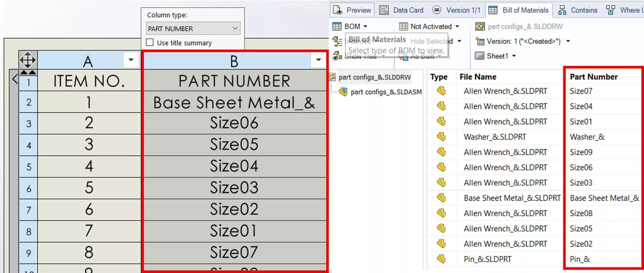This screenshot has height=273, width=644.
Task: Select part configs_&.SLDASM tree node
Action: (386, 92)
